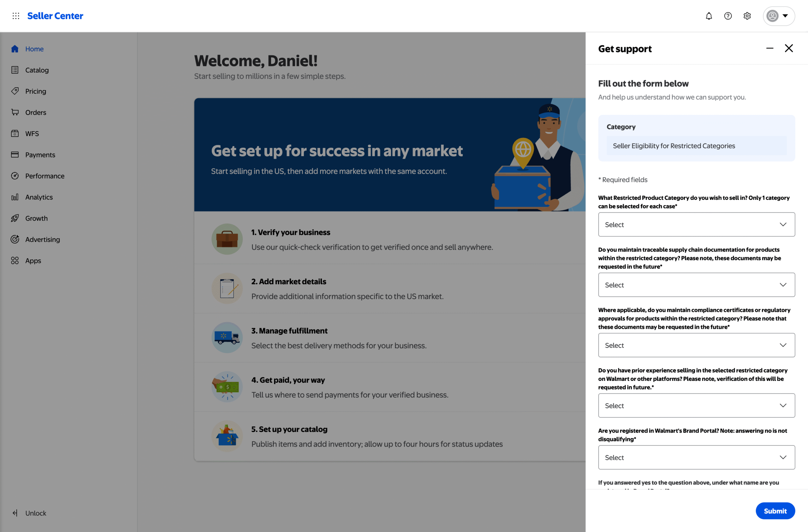The width and height of the screenshot is (808, 532).
Task: Open the user account menu dropdown
Action: tap(778, 16)
